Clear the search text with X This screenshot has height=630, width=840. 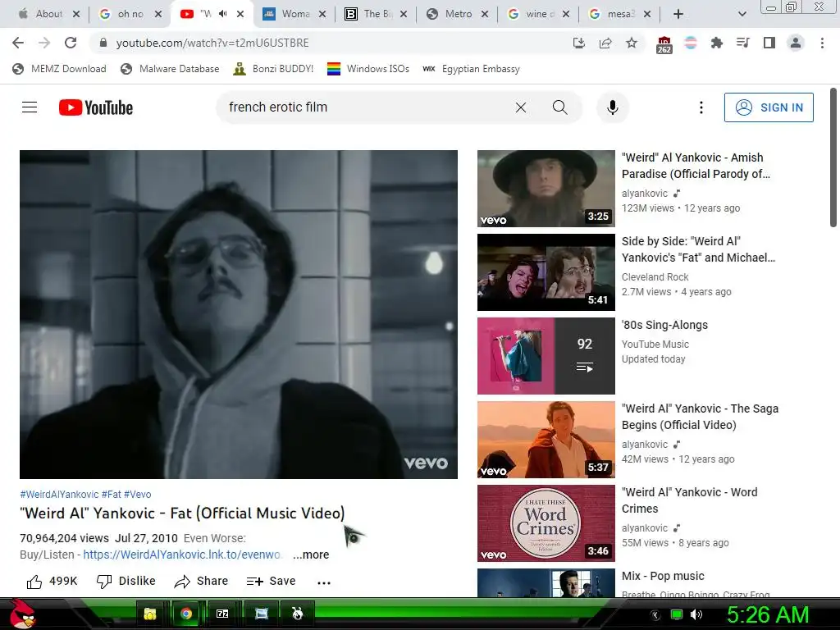[521, 107]
